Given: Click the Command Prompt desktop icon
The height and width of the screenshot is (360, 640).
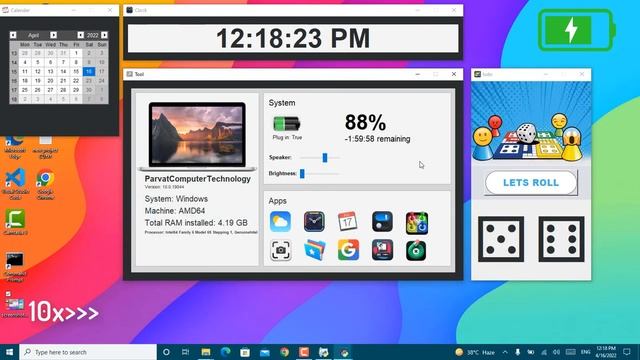Looking at the screenshot, I should tap(15, 266).
